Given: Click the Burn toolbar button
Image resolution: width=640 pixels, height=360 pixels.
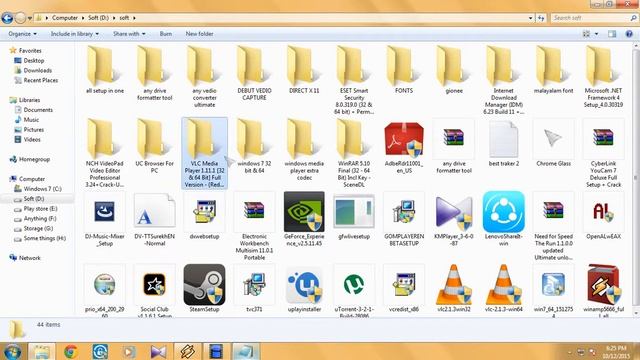Looking at the screenshot, I should pos(166,34).
